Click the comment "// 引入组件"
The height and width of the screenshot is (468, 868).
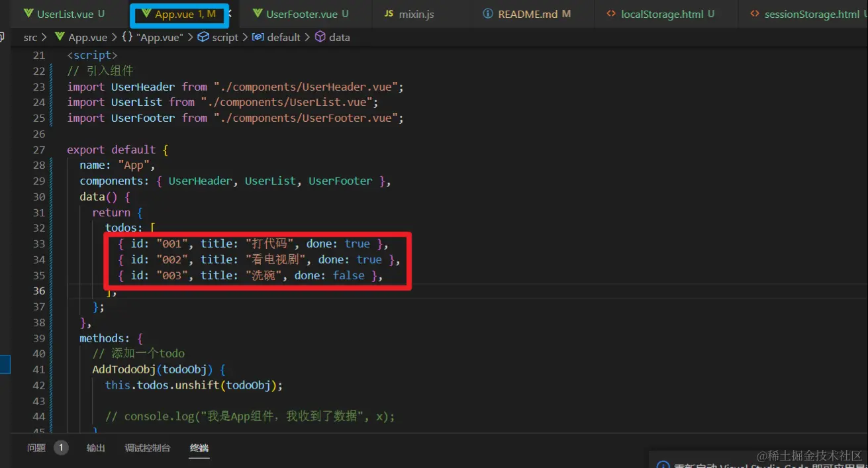point(101,71)
